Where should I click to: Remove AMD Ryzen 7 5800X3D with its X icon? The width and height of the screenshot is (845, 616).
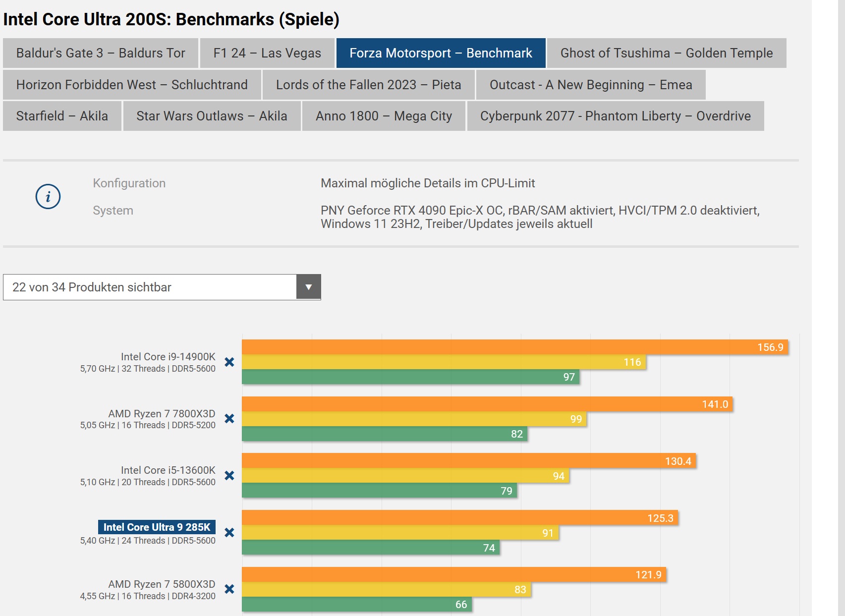[x=229, y=589]
